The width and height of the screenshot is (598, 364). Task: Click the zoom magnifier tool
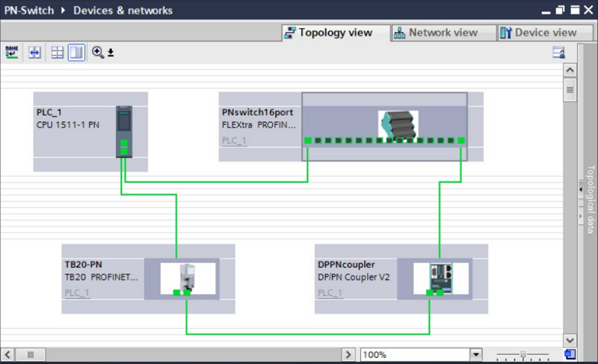click(98, 52)
